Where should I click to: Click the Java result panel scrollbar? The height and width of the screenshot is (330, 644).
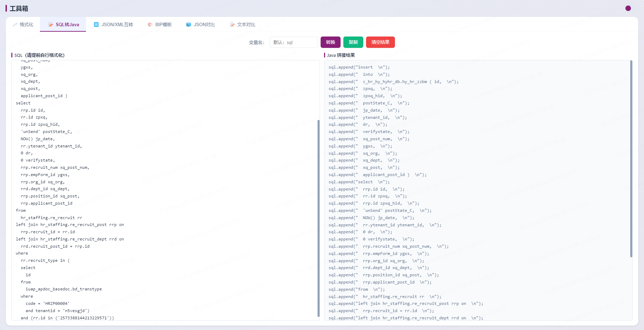tap(631, 159)
